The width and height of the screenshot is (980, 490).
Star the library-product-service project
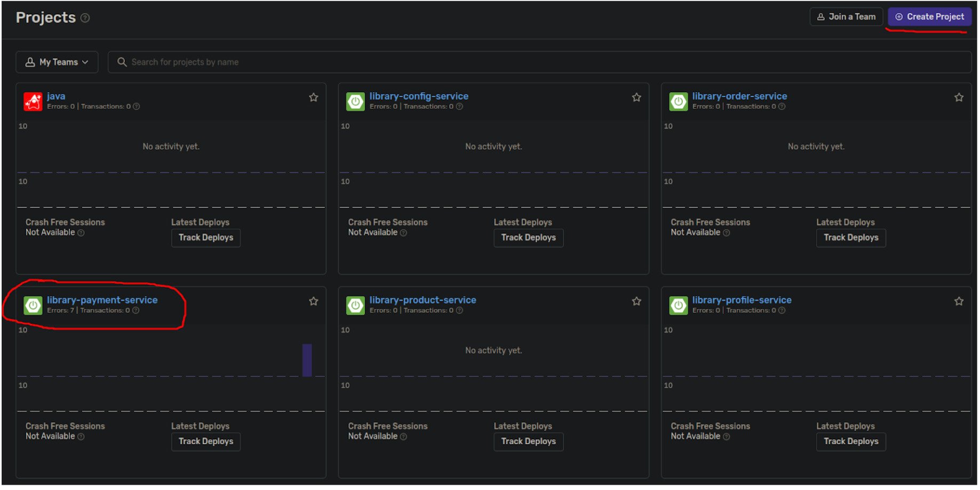636,302
